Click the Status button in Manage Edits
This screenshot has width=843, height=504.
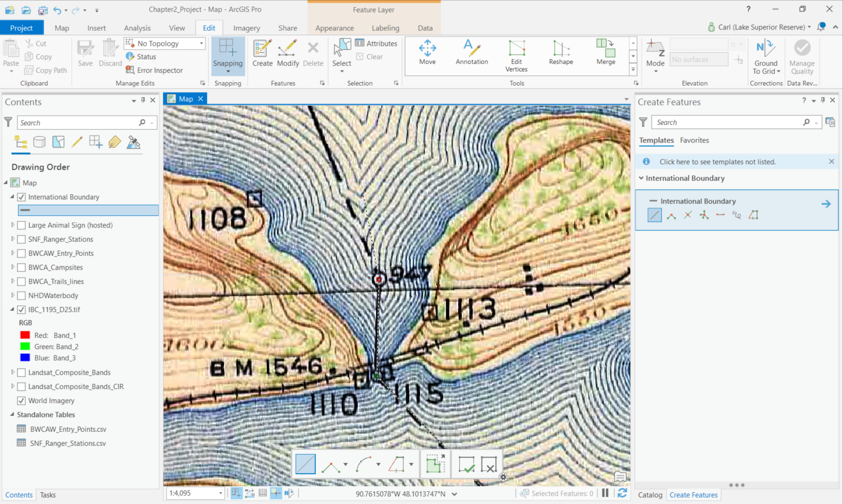141,57
